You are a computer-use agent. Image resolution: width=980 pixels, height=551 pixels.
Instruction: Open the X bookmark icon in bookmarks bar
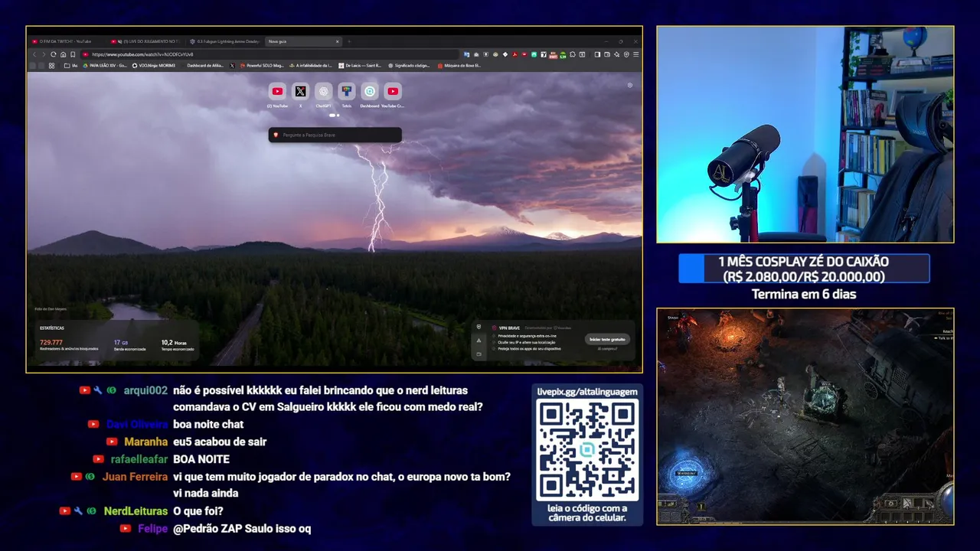(x=232, y=66)
